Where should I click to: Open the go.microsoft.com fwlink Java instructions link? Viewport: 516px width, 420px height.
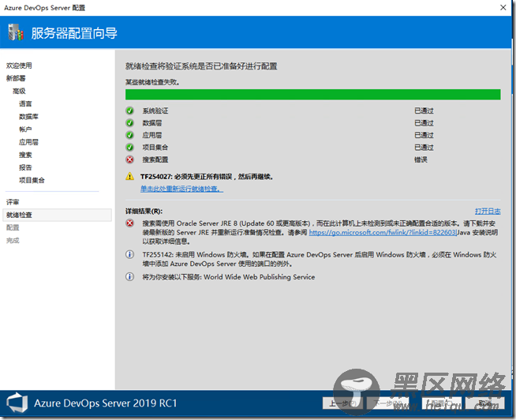383,232
